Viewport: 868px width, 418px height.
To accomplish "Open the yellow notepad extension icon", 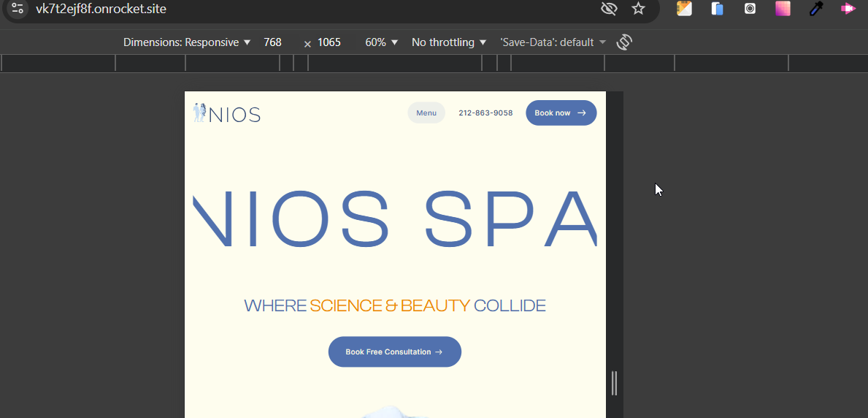I will (x=684, y=9).
